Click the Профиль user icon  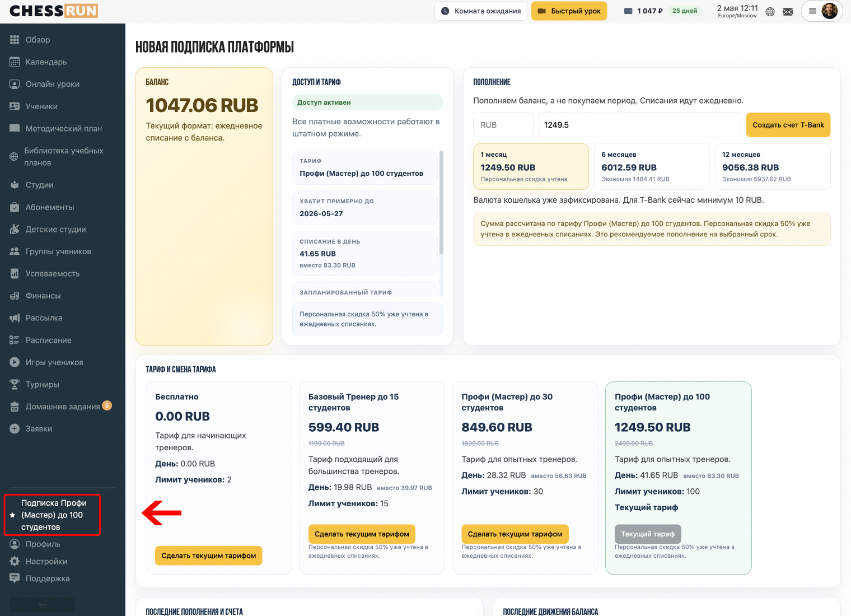click(15, 544)
